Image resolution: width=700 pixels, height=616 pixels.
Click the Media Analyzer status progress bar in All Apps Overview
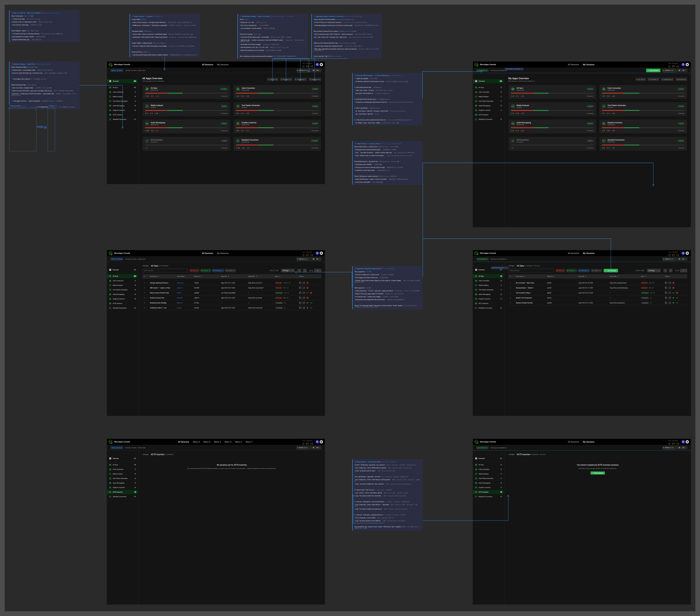pyautogui.click(x=186, y=110)
